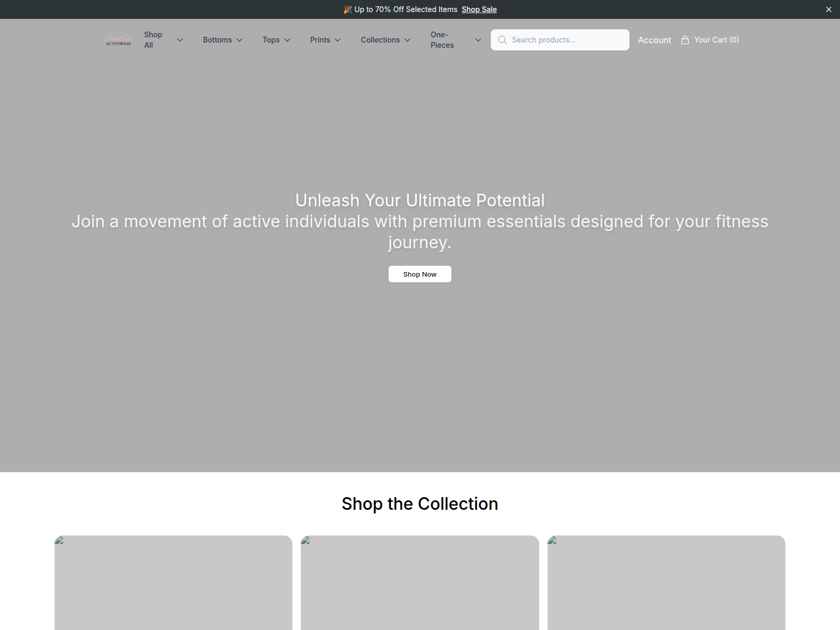Expand the Shop All chevron
The height and width of the screenshot is (630, 840).
point(180,40)
